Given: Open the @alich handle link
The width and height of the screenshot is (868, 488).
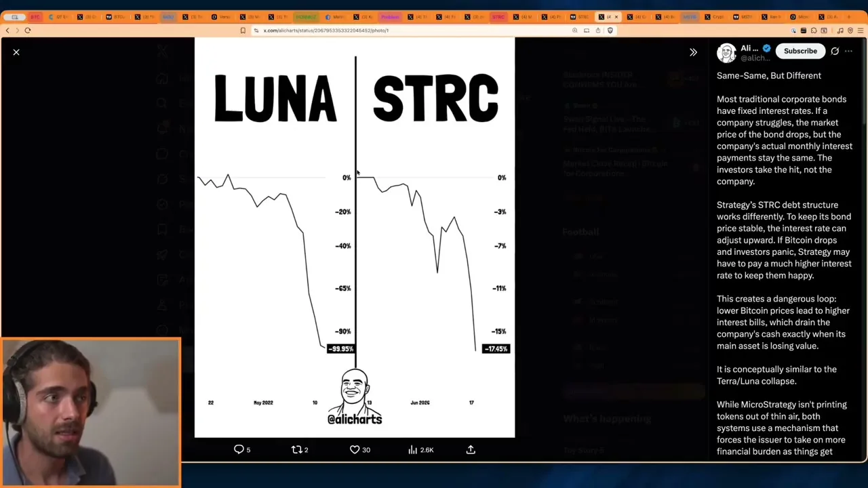Looking at the screenshot, I should coord(755,58).
